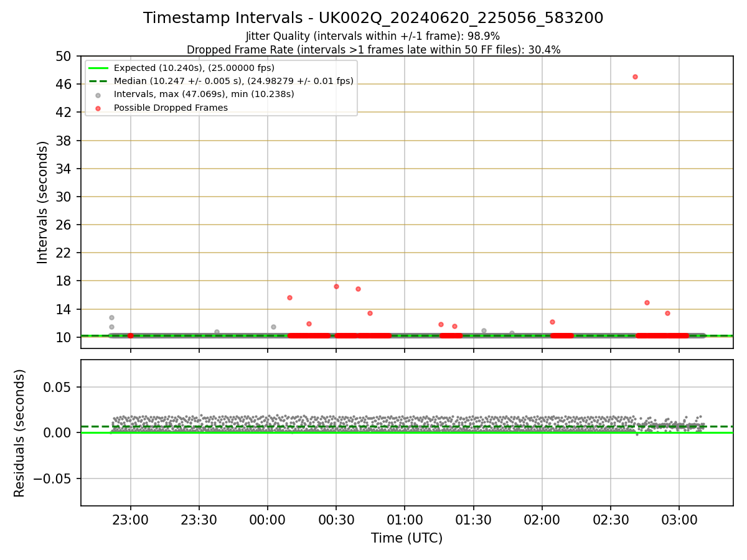Click the 50 y-axis tick label
Viewport: 747px width, 560px height.
click(x=65, y=56)
